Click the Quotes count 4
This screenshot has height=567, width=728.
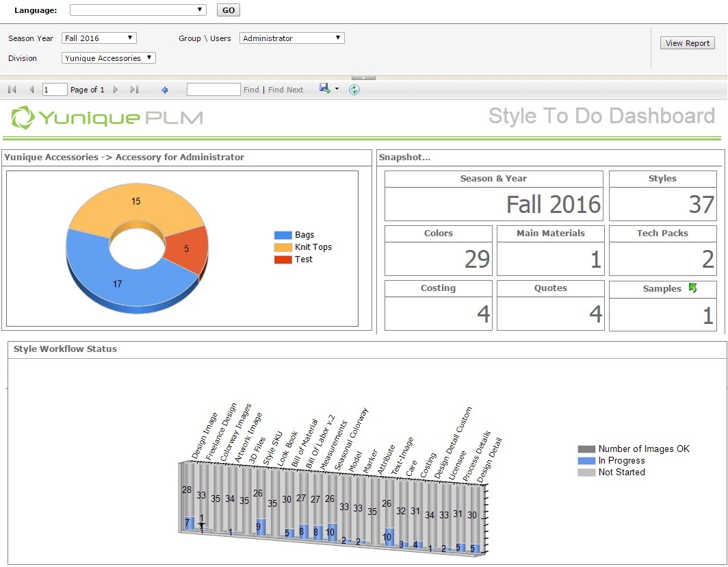(x=596, y=314)
